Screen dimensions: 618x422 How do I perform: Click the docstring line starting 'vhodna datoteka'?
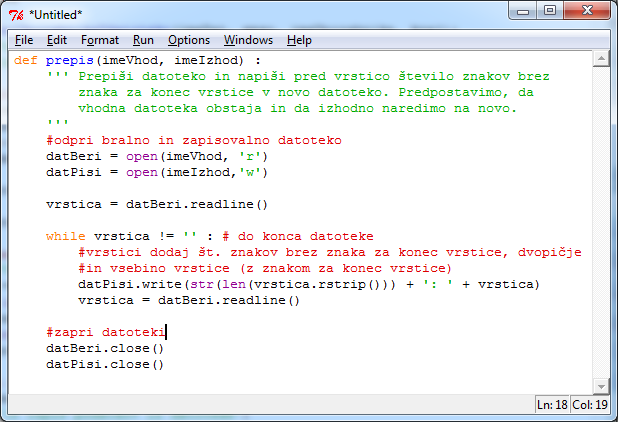(298, 108)
